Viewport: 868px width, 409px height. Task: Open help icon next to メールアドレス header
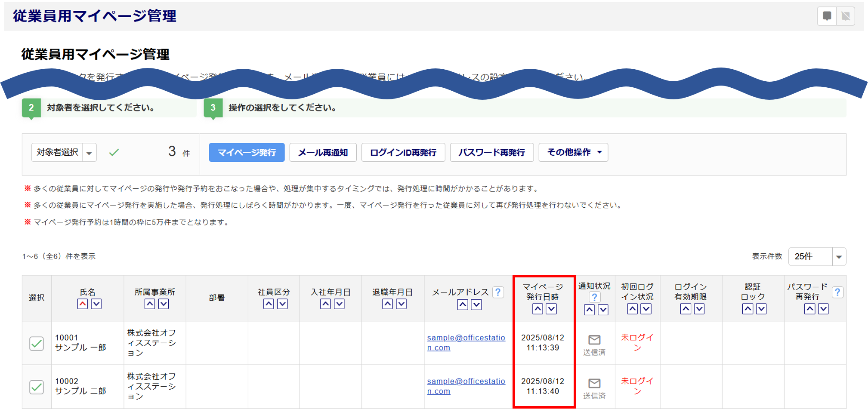click(x=498, y=292)
